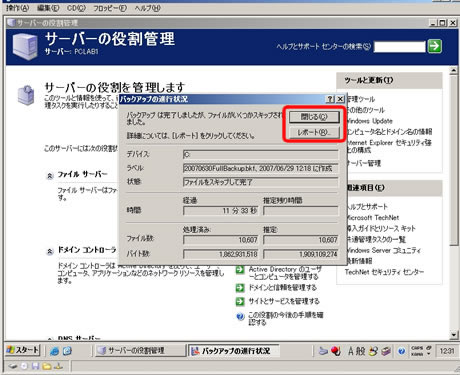Click the second quick launch icon next to Internet Explorer
Image resolution: width=460 pixels, height=375 pixels.
[67, 351]
